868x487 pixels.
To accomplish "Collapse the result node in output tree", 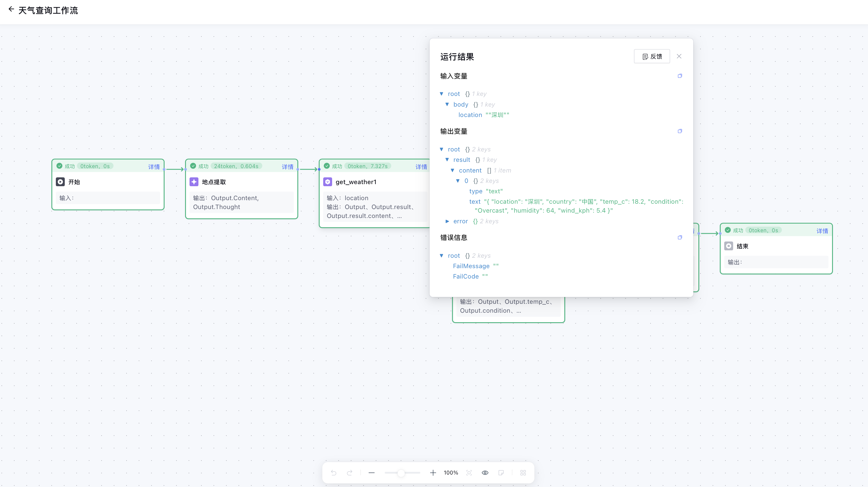I will pyautogui.click(x=447, y=160).
